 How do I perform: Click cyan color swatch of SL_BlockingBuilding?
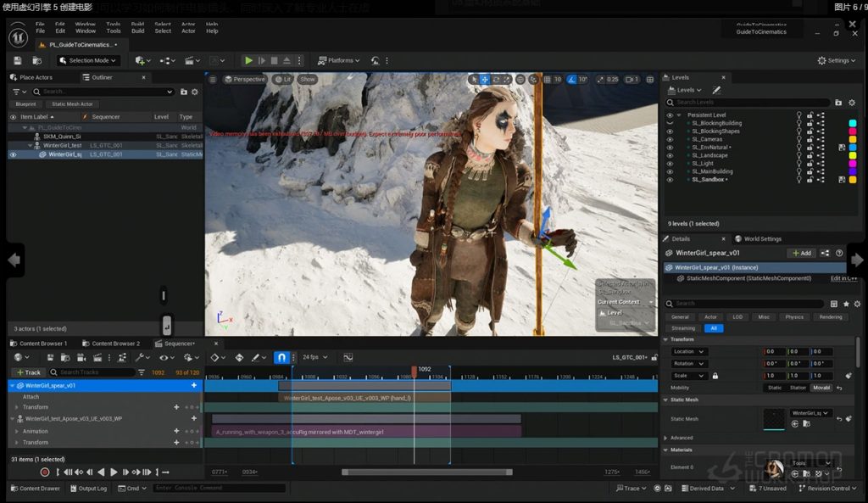point(853,124)
